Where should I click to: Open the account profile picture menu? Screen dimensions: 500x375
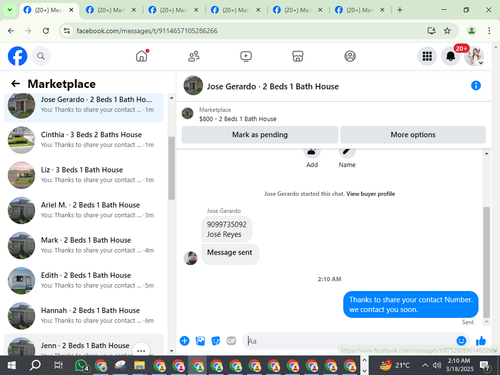click(474, 56)
